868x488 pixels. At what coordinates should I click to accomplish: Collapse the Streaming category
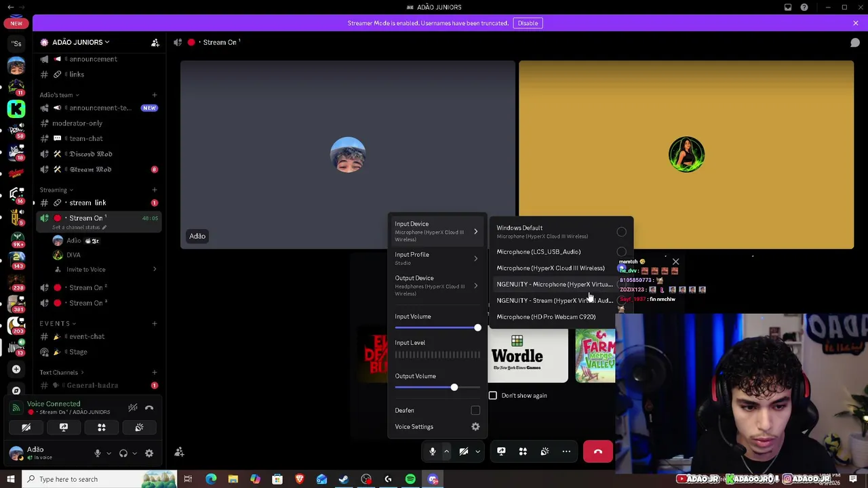pos(57,190)
